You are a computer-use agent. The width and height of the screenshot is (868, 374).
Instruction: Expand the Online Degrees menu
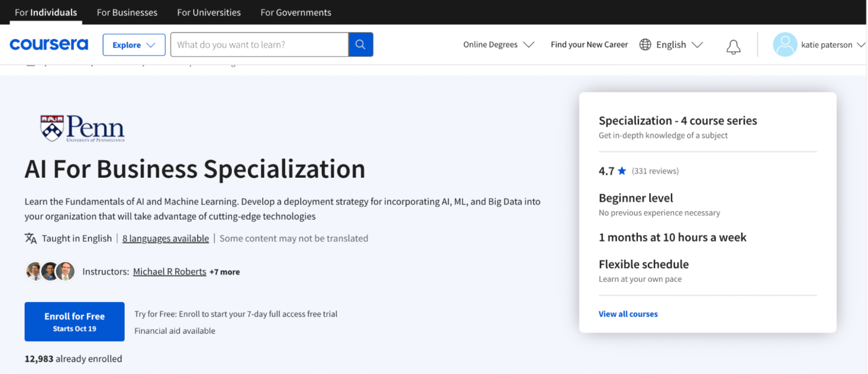(x=498, y=45)
